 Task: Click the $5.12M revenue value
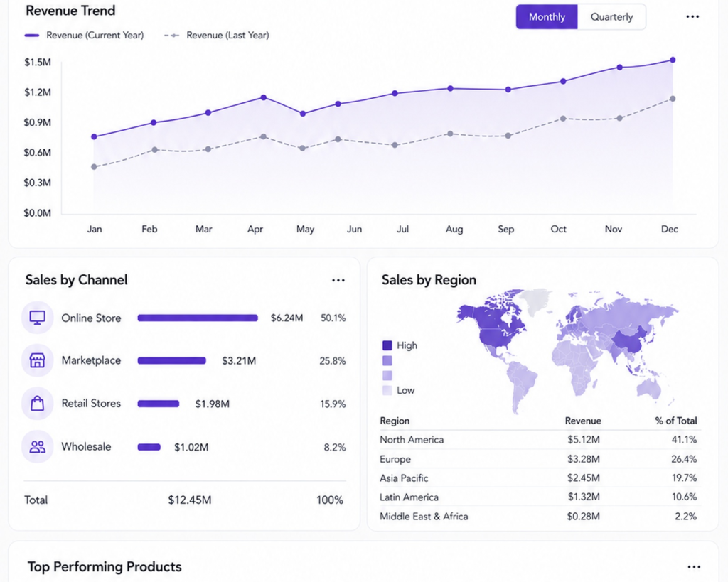pyautogui.click(x=584, y=439)
